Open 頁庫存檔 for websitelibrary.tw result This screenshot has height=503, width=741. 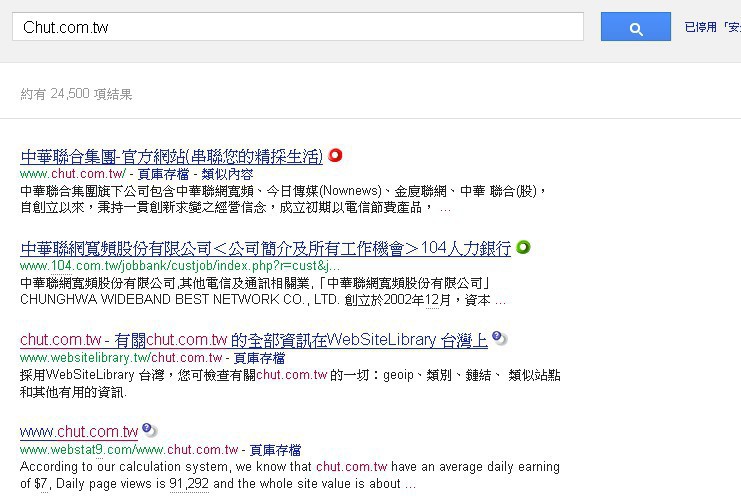[x=259, y=358]
